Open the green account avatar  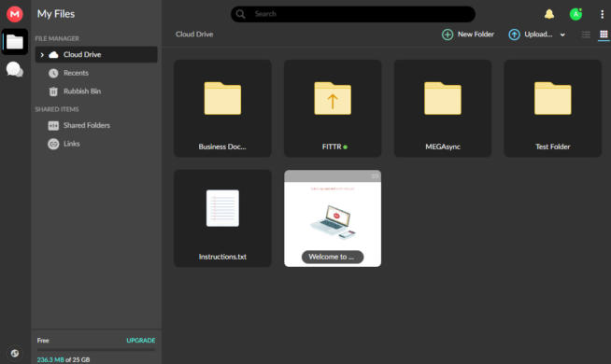575,14
